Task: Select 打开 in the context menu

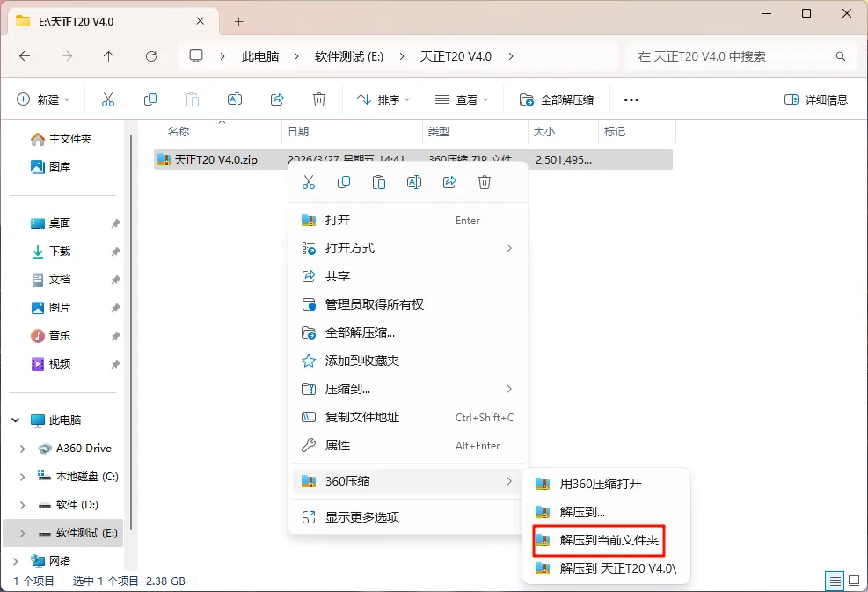Action: pyautogui.click(x=408, y=220)
